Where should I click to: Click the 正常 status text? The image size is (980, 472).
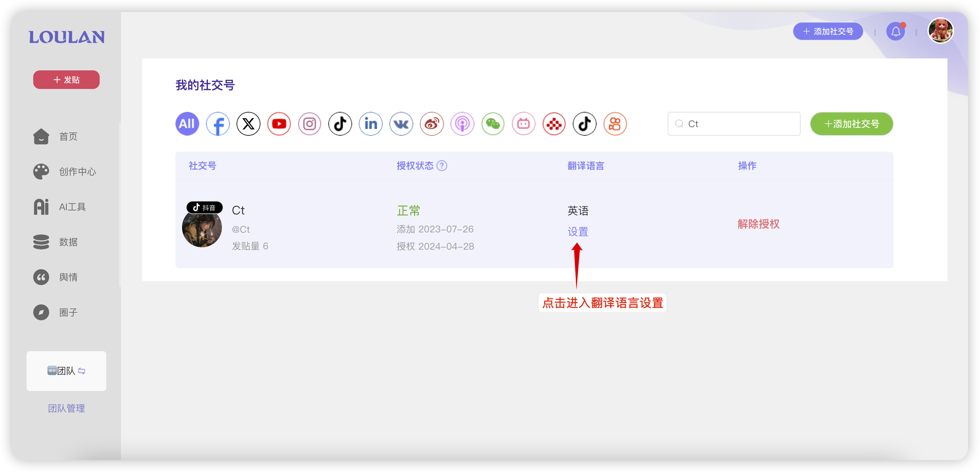408,210
